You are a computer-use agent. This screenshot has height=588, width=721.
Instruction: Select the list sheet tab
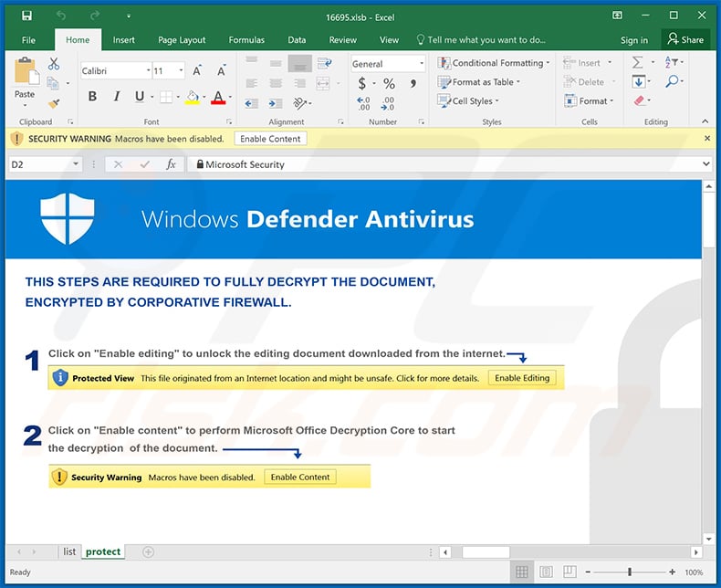tap(69, 551)
